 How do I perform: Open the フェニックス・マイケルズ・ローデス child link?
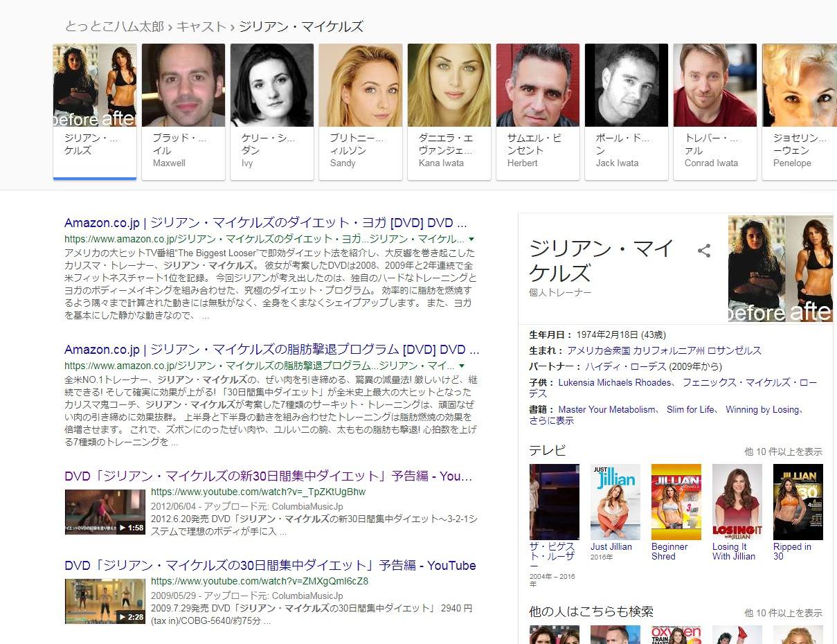click(x=673, y=388)
